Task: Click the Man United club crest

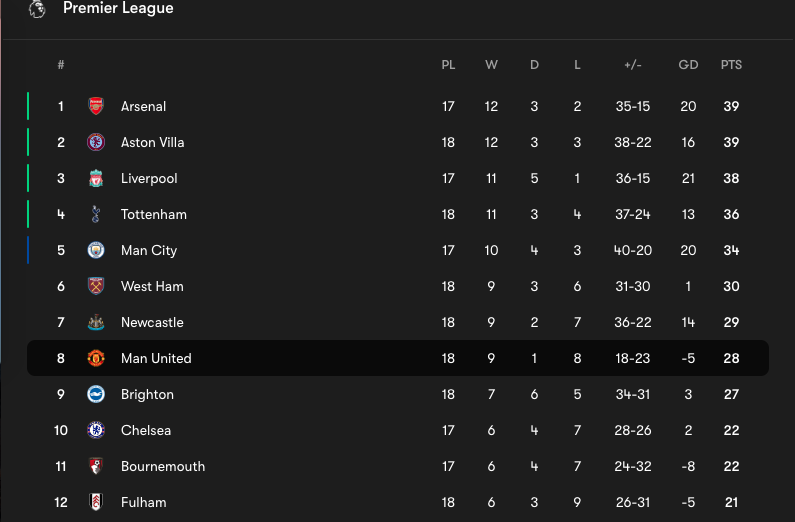Action: click(x=96, y=358)
